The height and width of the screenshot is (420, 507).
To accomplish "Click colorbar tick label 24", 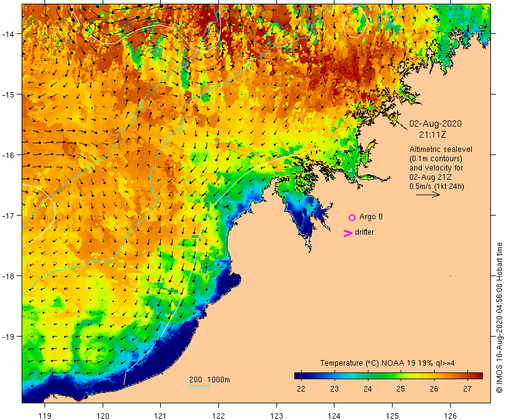I will click(x=368, y=389).
